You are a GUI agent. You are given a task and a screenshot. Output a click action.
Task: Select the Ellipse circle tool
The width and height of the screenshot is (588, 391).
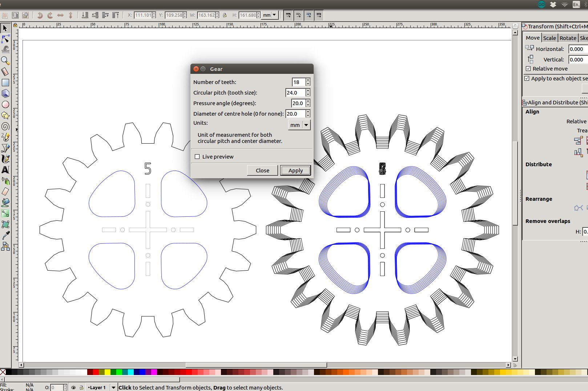click(5, 104)
